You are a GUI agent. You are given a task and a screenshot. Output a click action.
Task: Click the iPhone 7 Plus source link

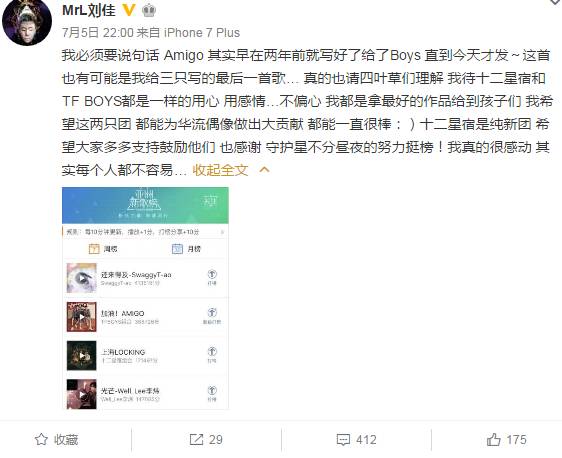(202, 33)
